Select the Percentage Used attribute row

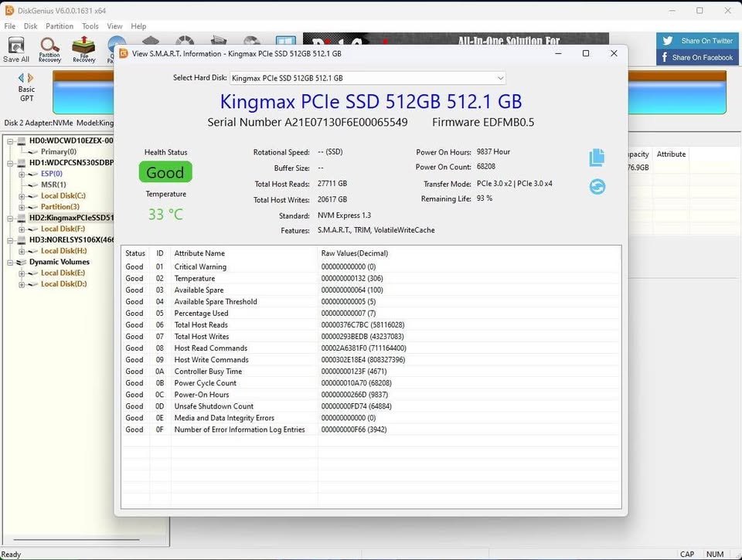point(371,313)
